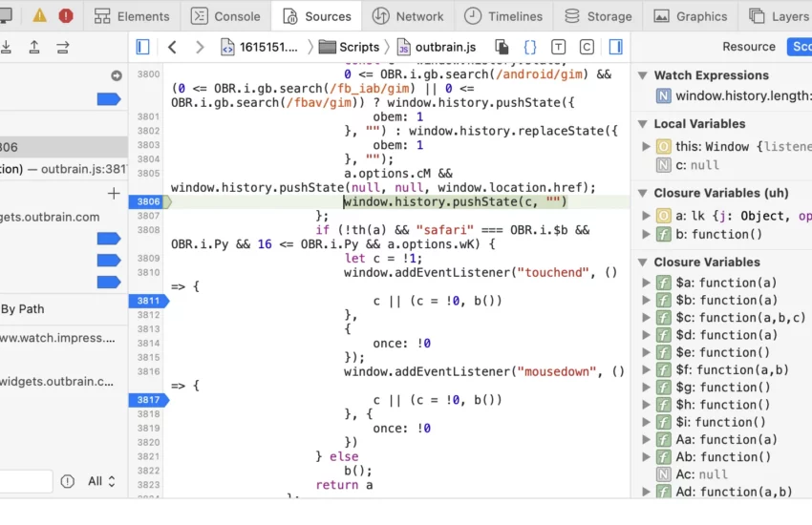Add a breakpoint with the plus icon
The height and width of the screenshot is (525, 812).
click(114, 194)
